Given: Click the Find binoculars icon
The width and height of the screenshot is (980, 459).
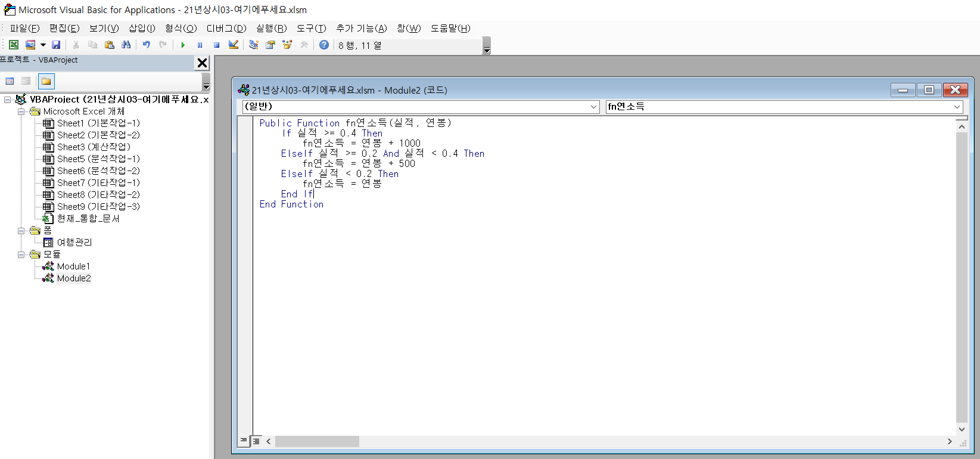Looking at the screenshot, I should (126, 45).
